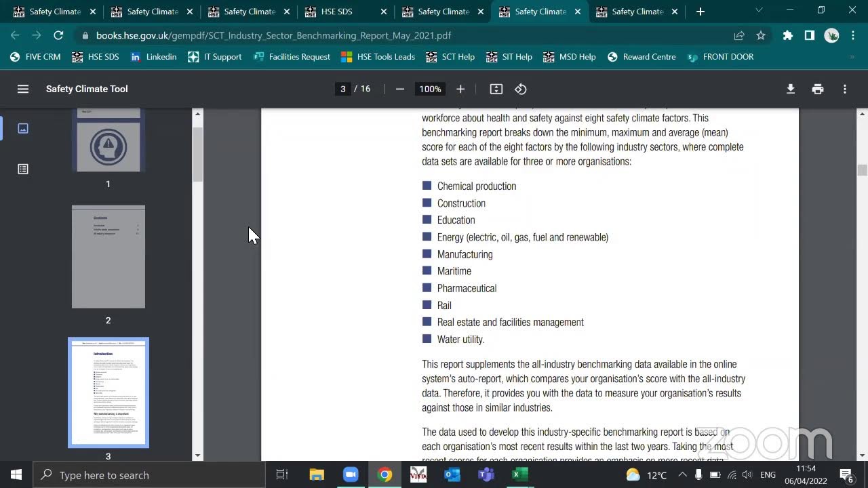This screenshot has width=868, height=488.
Task: Print the PDF document
Action: click(818, 89)
